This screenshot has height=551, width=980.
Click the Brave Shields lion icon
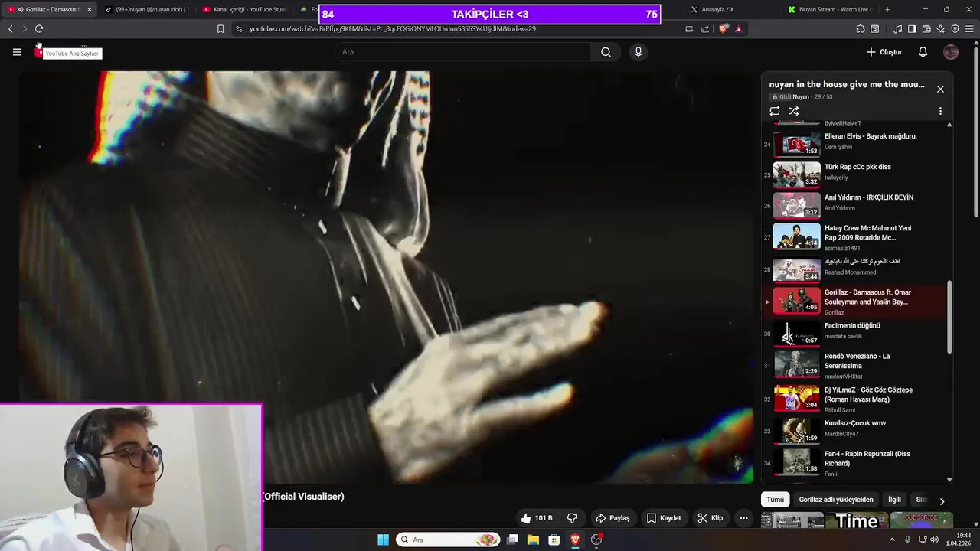click(724, 29)
